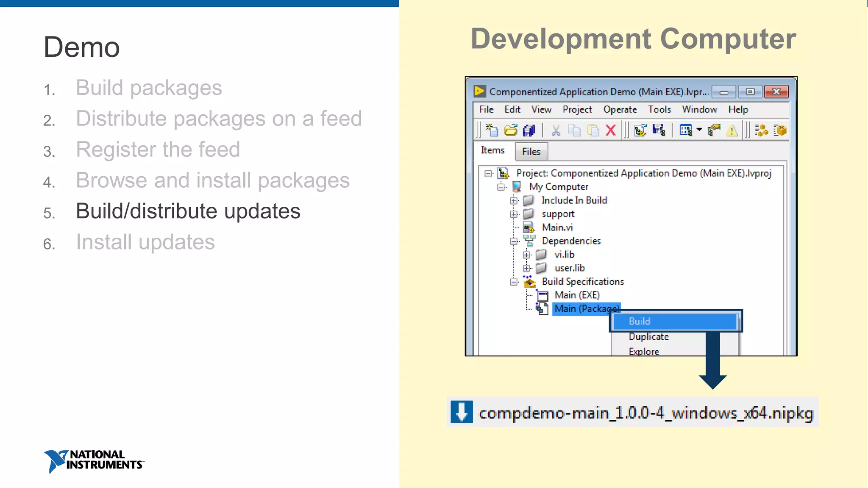Minimize the project window

click(x=724, y=92)
